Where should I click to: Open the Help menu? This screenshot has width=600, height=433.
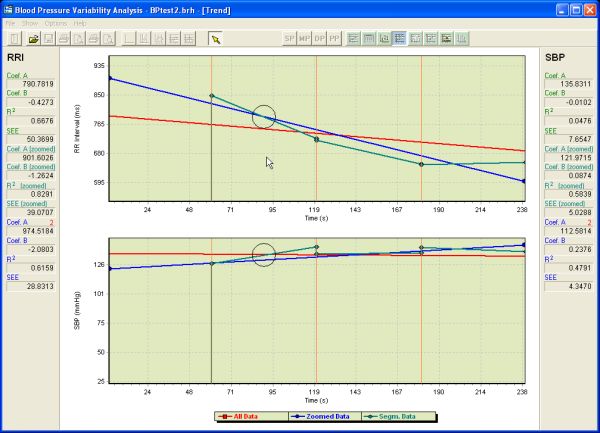(x=80, y=22)
